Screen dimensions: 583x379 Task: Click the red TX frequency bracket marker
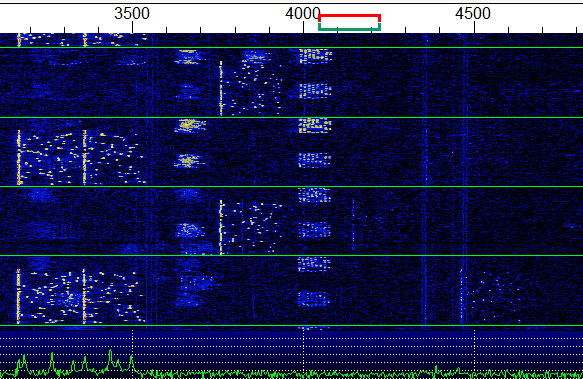click(x=350, y=17)
